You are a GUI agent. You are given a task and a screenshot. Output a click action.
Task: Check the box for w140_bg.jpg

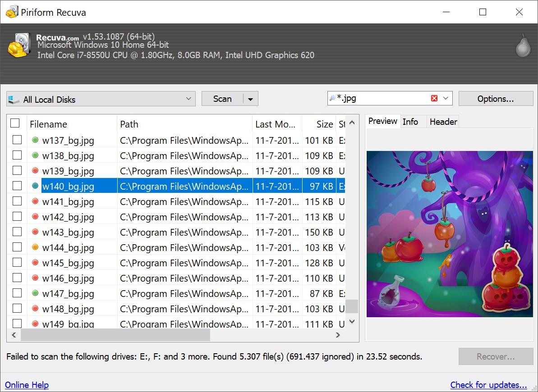[17, 186]
